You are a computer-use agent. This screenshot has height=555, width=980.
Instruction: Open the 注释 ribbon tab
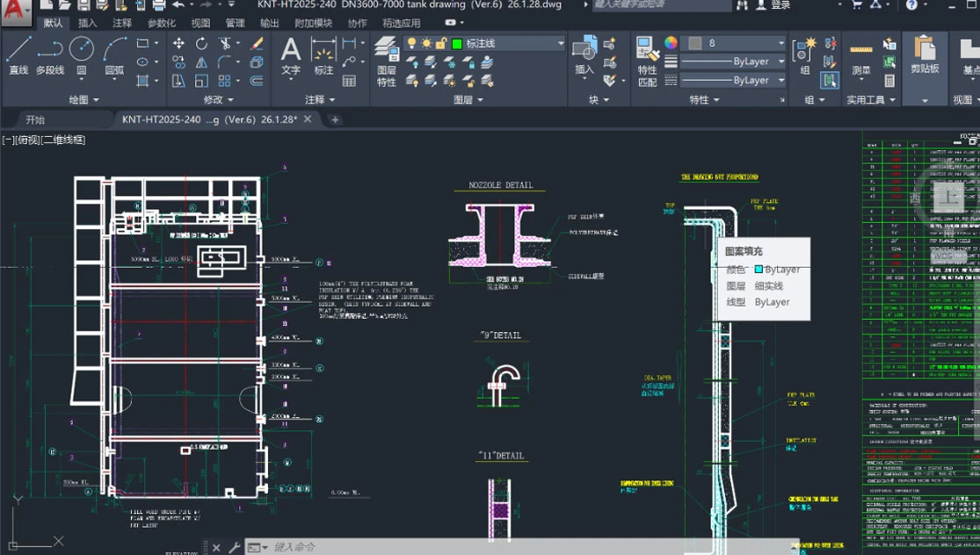click(122, 23)
